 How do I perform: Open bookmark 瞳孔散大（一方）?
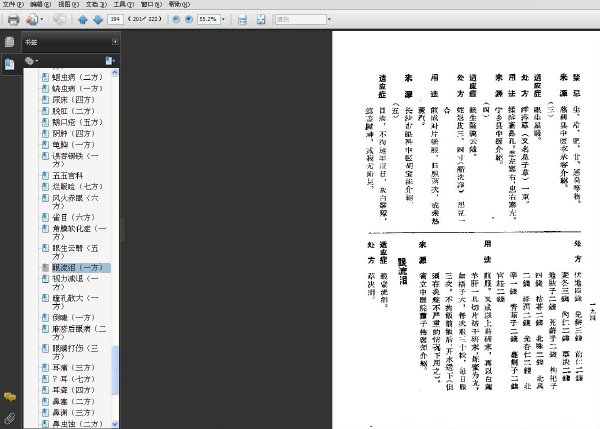coord(75,302)
